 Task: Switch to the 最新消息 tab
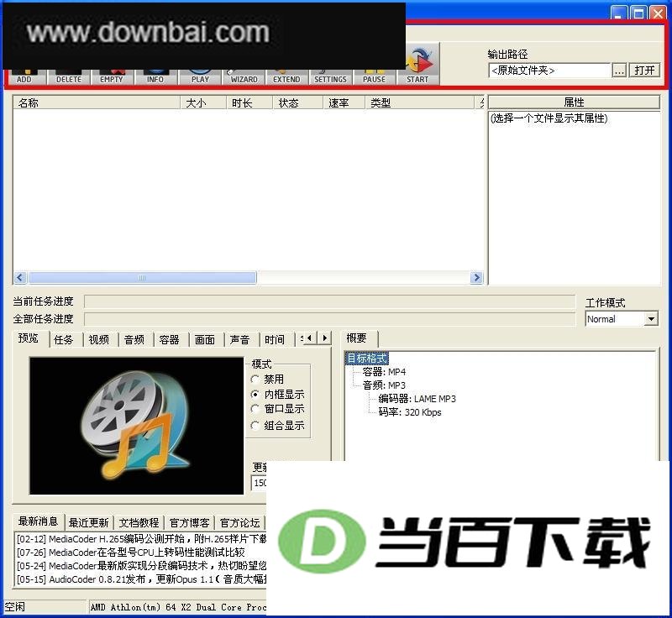tap(38, 521)
